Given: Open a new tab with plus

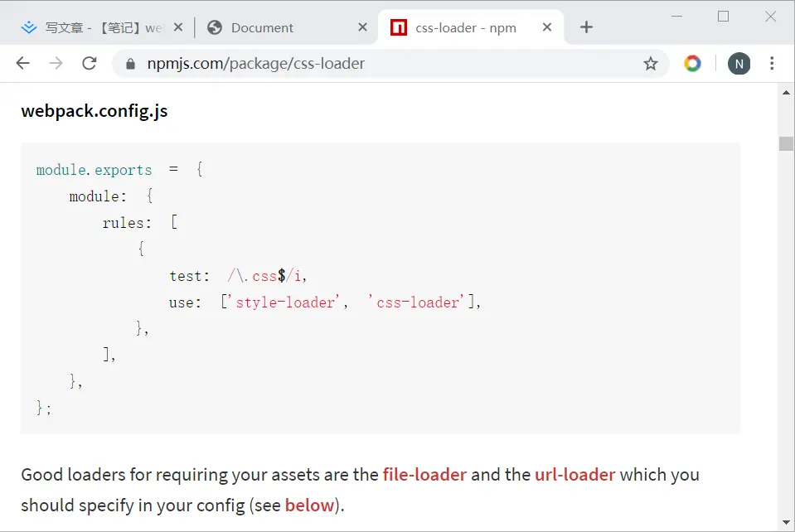Looking at the screenshot, I should click(x=586, y=27).
